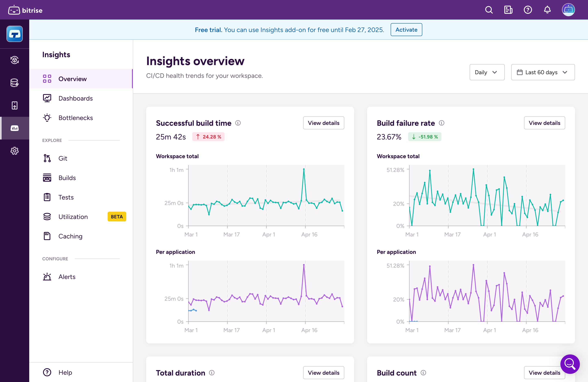View details for Build failure rate
The image size is (588, 382).
(544, 123)
